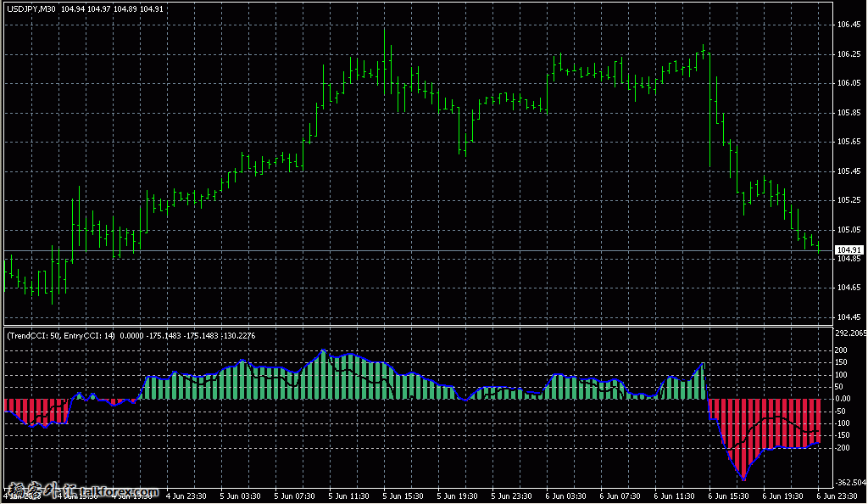868x504 pixels.
Task: Click the 6 Jun 07:30 time label
Action: click(620, 496)
